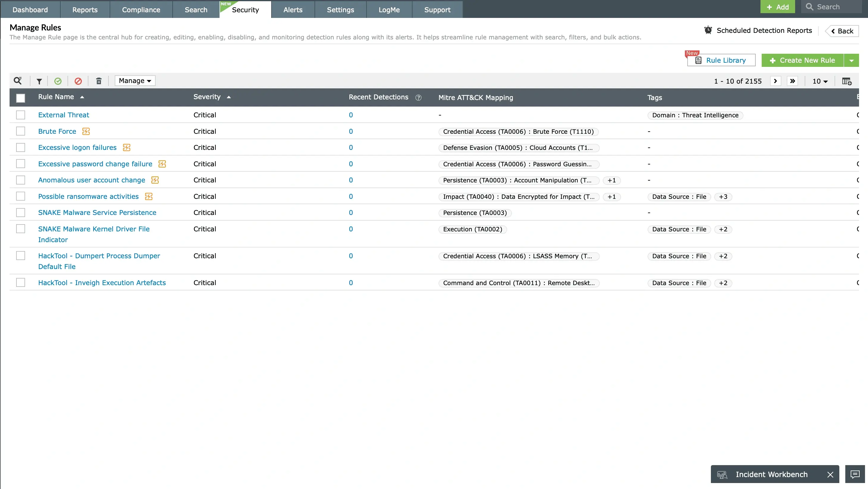Open HackTool - Dumpert Process Dumper Default File
The image size is (868, 489).
(99, 261)
